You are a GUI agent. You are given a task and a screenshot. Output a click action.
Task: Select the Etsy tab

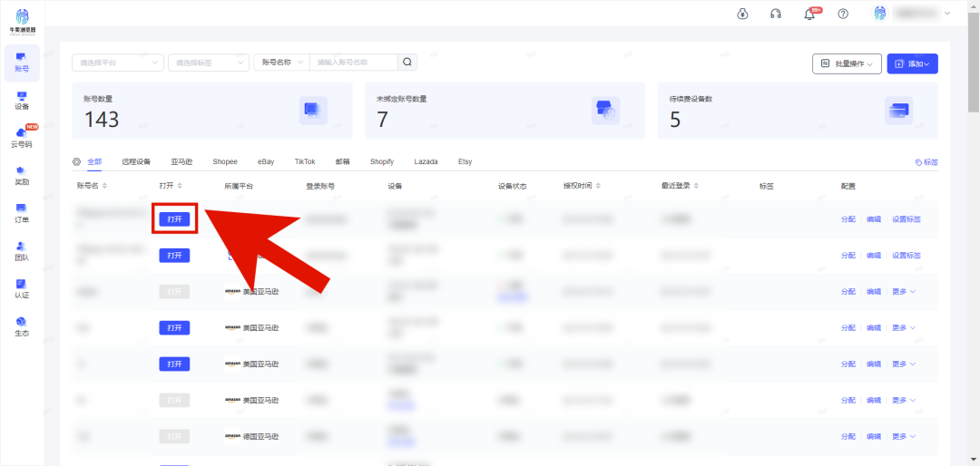(465, 161)
